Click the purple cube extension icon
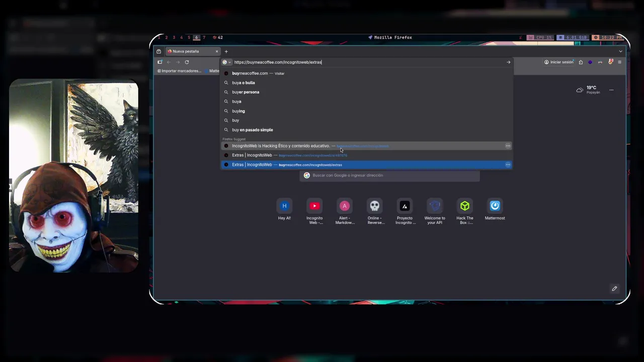 tap(590, 62)
